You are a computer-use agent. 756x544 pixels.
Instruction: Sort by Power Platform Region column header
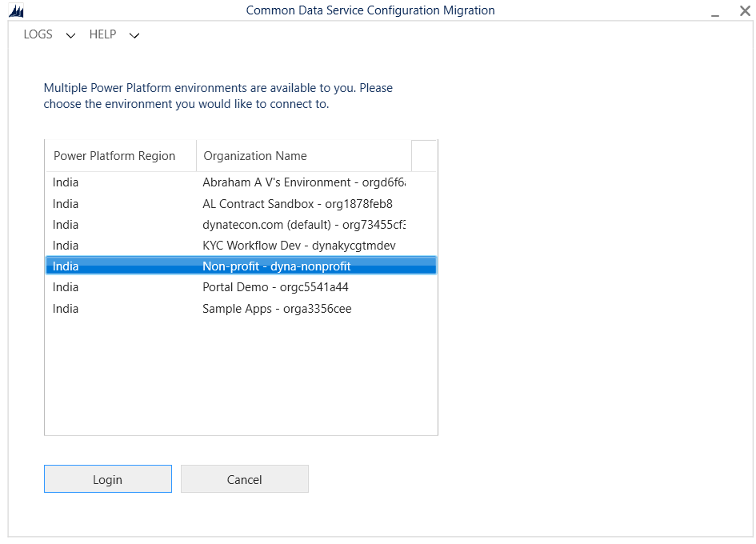114,156
